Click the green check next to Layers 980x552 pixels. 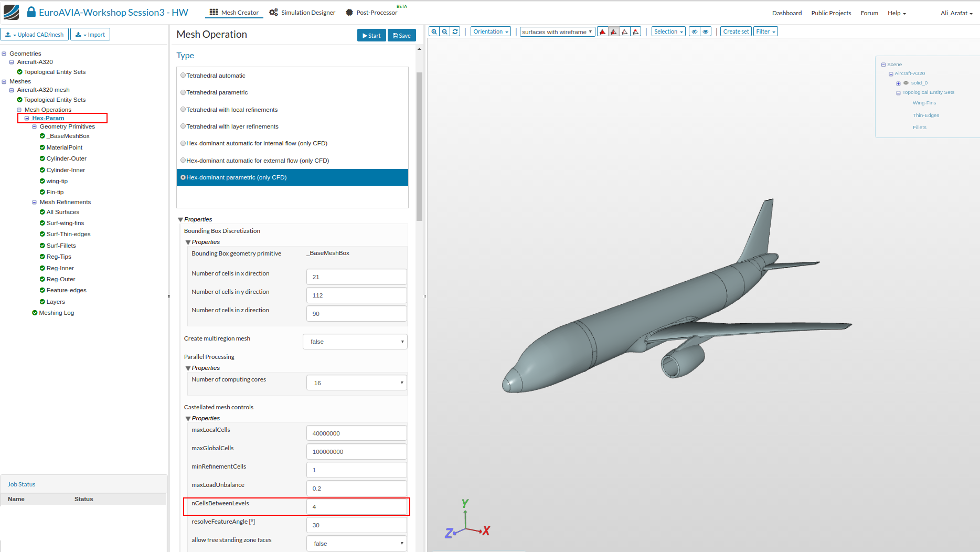(x=42, y=302)
